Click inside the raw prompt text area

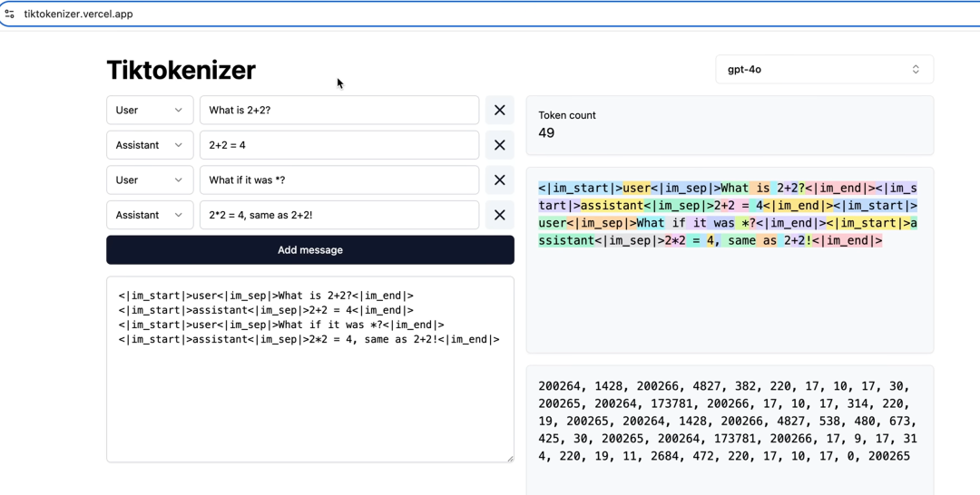tap(310, 370)
